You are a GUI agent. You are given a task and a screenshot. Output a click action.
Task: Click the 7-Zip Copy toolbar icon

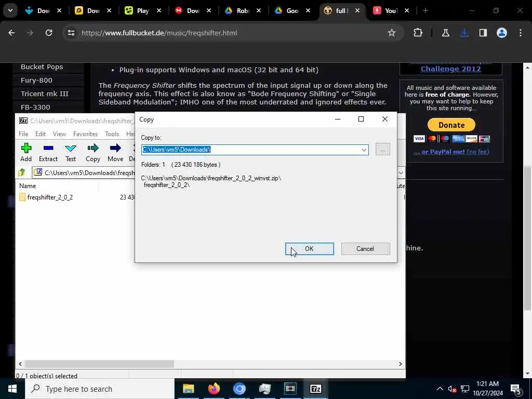[93, 152]
